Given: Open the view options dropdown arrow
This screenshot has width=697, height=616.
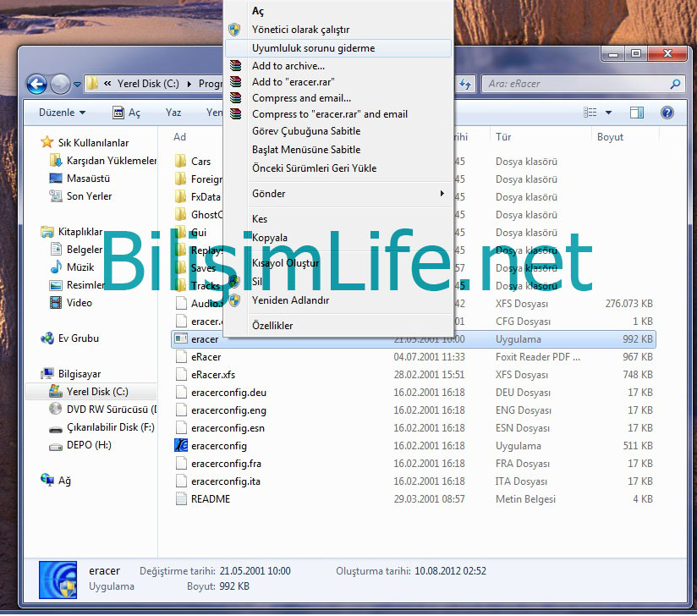Looking at the screenshot, I should tap(608, 113).
